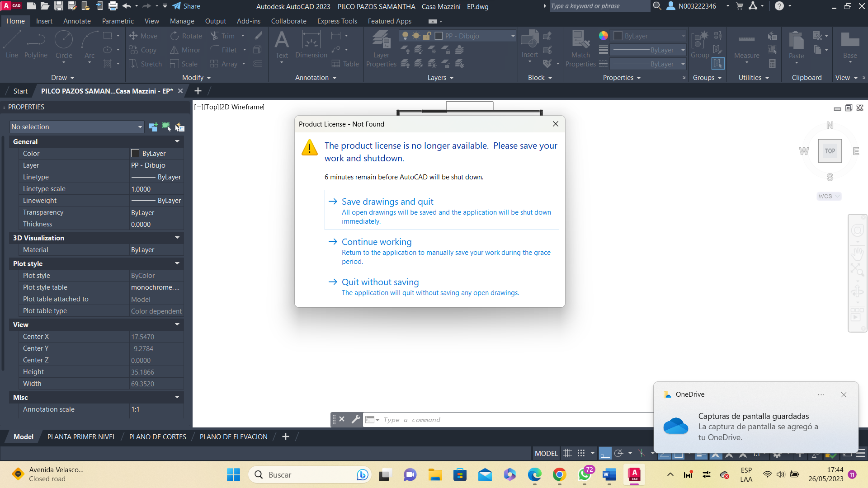Open the Annotate ribbon tab
Image resolution: width=868 pixels, height=488 pixels.
point(77,21)
